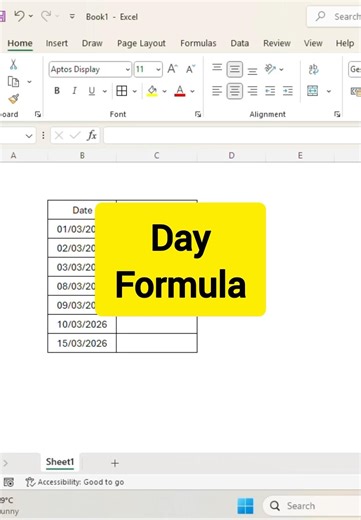The image size is (361, 520).
Task: Open the Windows Start menu
Action: click(x=245, y=506)
